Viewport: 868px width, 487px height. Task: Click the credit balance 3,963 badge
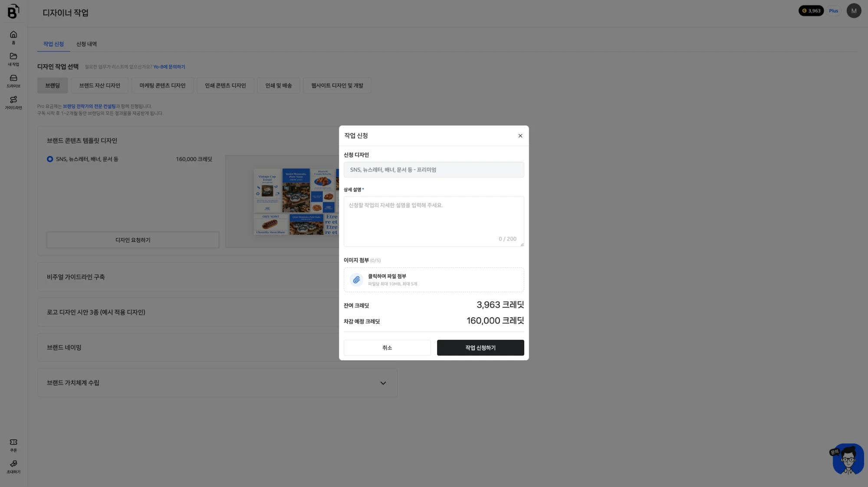click(811, 11)
